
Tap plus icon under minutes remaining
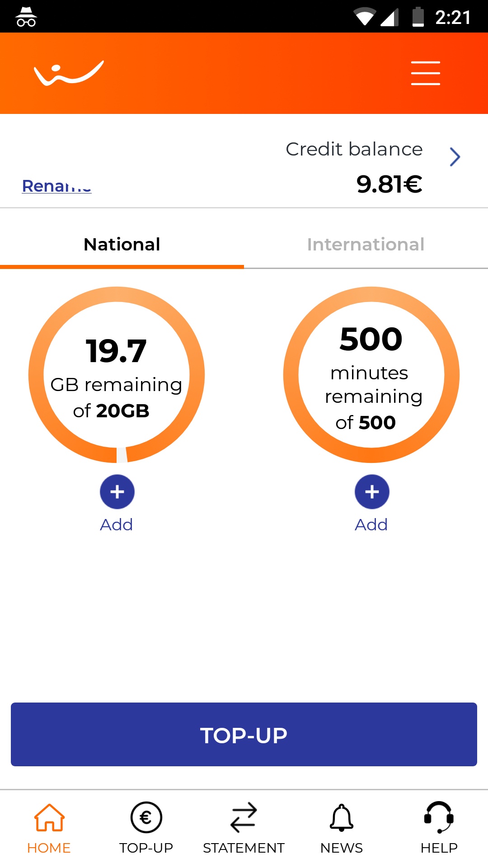372,492
